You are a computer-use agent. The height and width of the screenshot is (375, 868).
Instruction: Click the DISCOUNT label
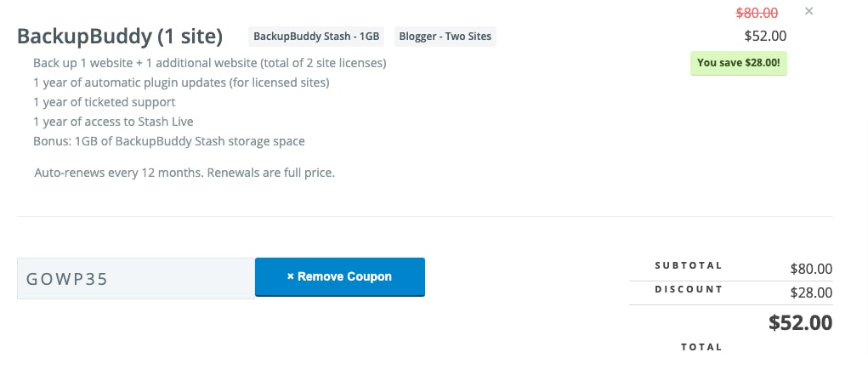[x=689, y=289]
